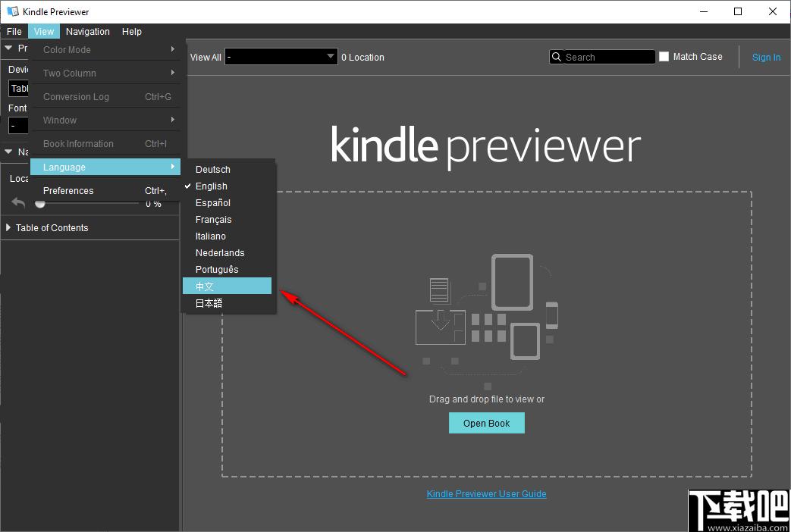This screenshot has height=532, width=791.
Task: Choose Conversion Log menu item
Action: [x=105, y=96]
